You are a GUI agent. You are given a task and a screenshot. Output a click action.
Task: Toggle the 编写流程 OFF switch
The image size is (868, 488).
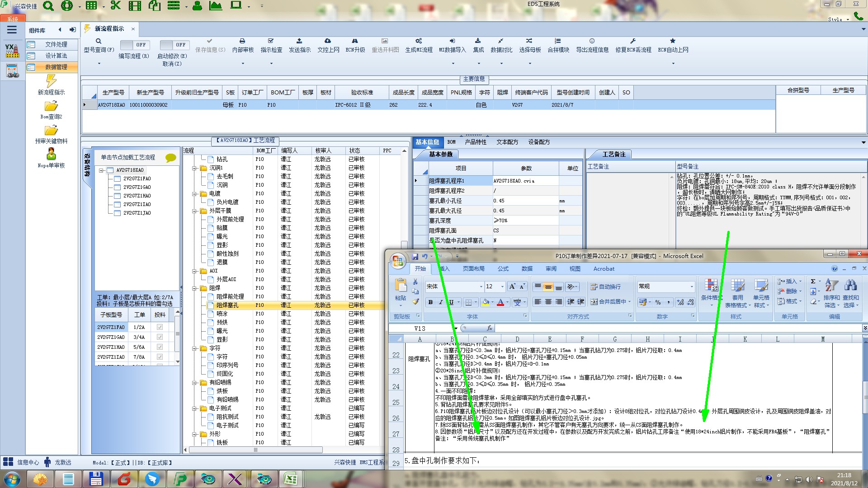134,45
